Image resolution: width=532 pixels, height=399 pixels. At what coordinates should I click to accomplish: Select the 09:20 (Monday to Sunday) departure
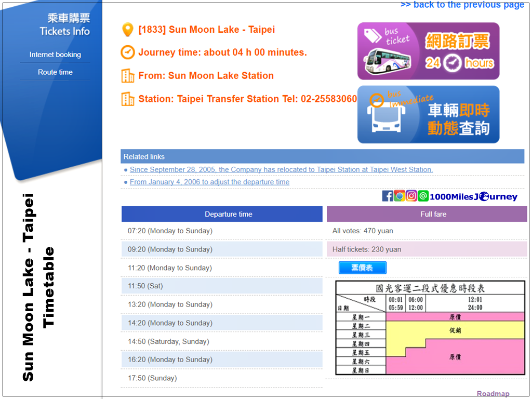tap(222, 249)
